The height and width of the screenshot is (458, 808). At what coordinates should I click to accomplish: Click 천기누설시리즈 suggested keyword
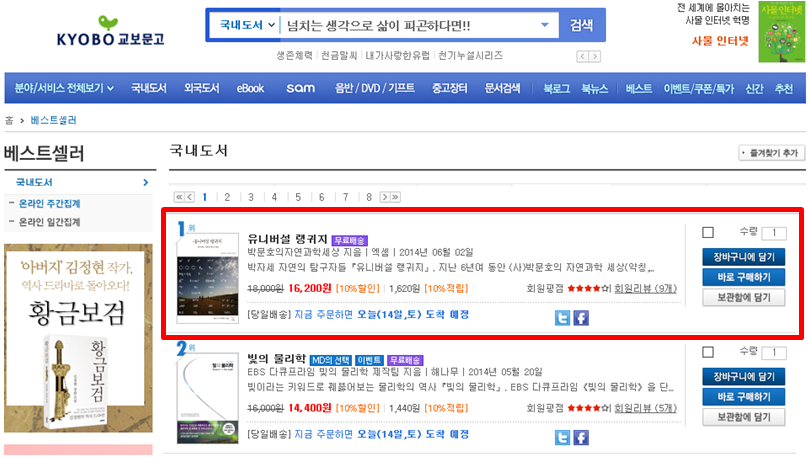click(x=470, y=55)
